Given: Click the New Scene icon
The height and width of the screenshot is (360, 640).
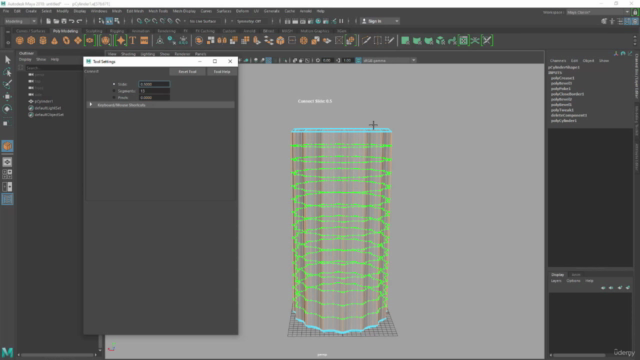Looking at the screenshot, I should (x=48, y=21).
